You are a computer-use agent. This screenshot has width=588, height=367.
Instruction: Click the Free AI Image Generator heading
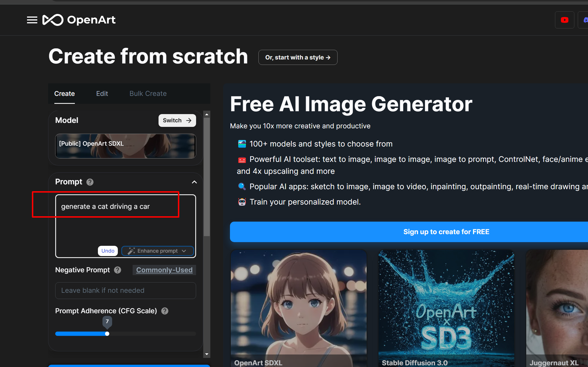point(351,104)
